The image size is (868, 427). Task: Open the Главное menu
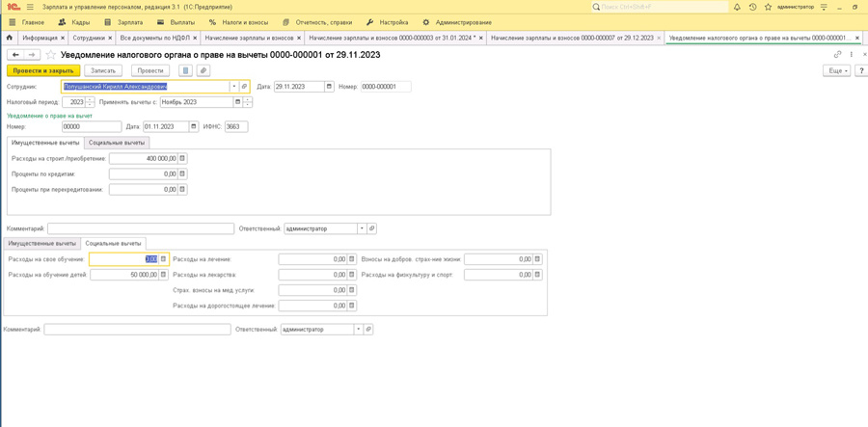pyautogui.click(x=27, y=23)
